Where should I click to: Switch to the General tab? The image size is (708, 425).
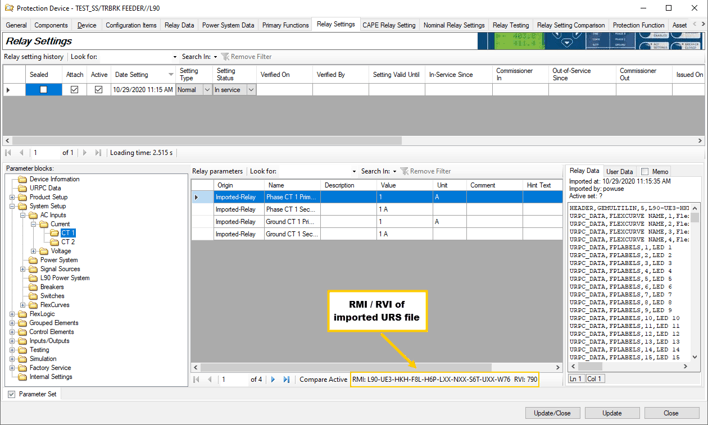(16, 25)
